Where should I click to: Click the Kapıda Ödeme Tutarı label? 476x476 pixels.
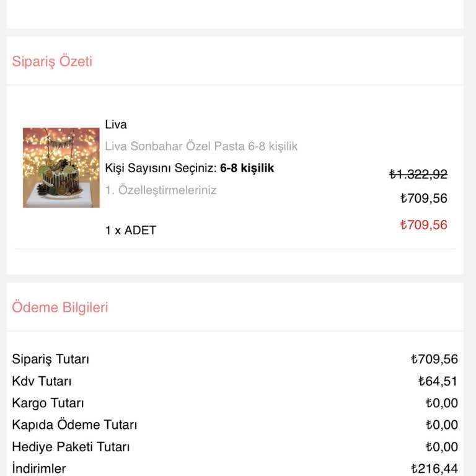[74, 425]
